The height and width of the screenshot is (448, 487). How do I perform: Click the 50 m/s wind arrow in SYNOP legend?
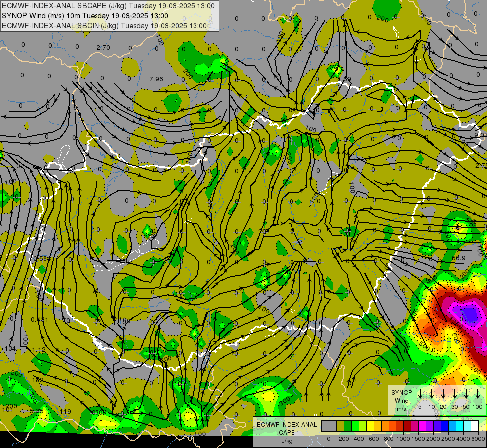point(466,393)
